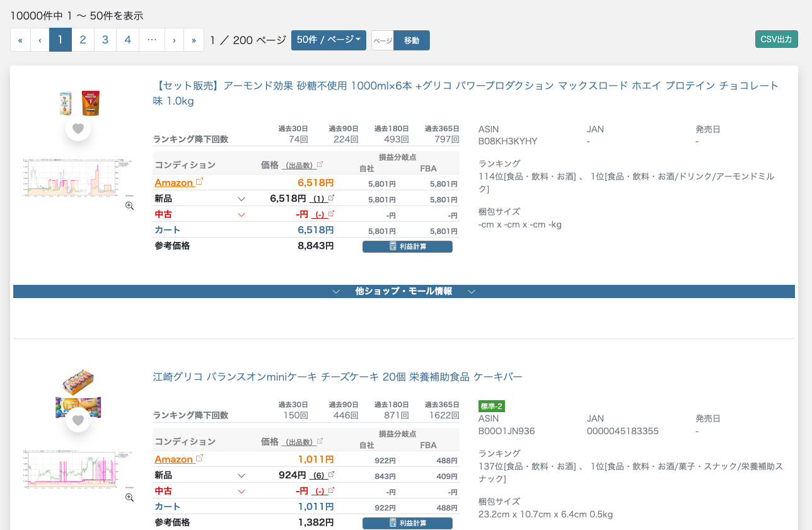
Task: Go to next page with › button
Action: [x=174, y=40]
